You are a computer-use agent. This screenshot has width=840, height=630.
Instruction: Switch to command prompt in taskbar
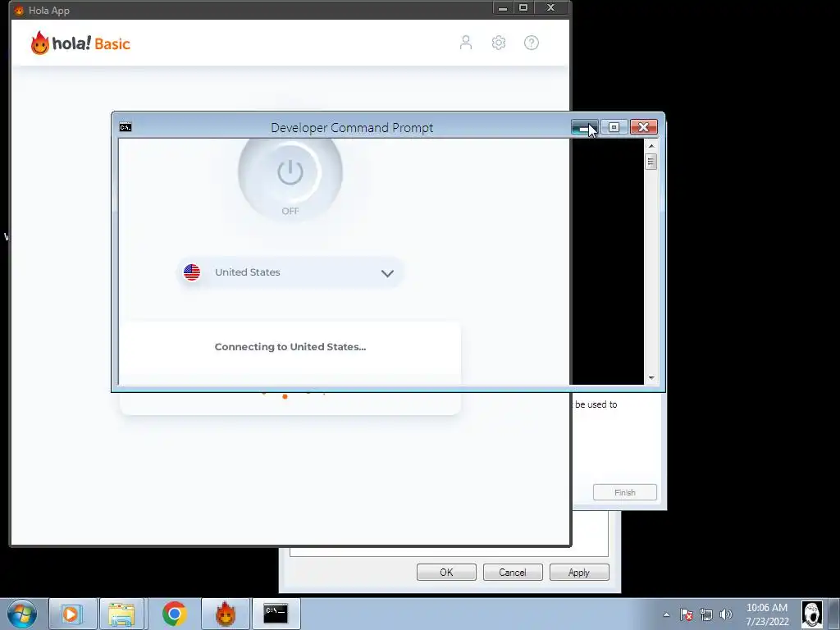276,614
